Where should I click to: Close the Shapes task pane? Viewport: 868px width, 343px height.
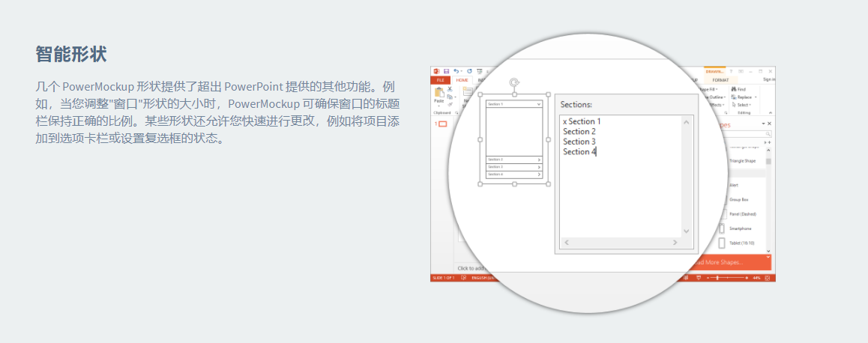(769, 124)
